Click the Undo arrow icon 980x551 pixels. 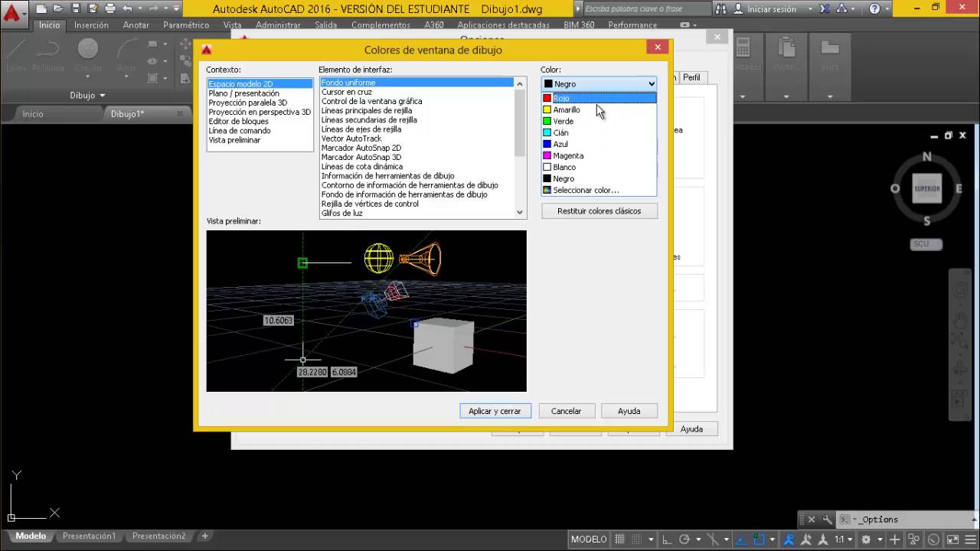127,9
